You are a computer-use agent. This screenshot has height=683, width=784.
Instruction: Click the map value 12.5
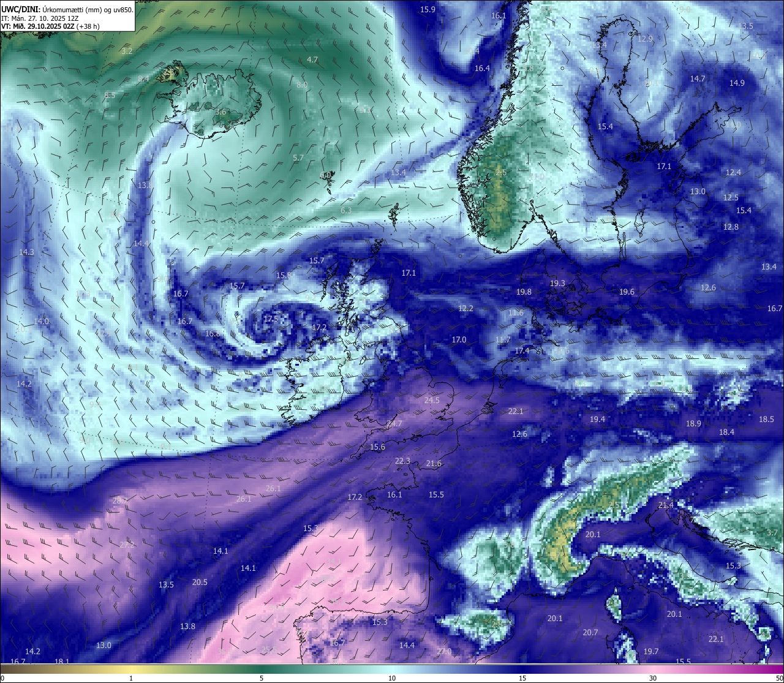click(731, 197)
